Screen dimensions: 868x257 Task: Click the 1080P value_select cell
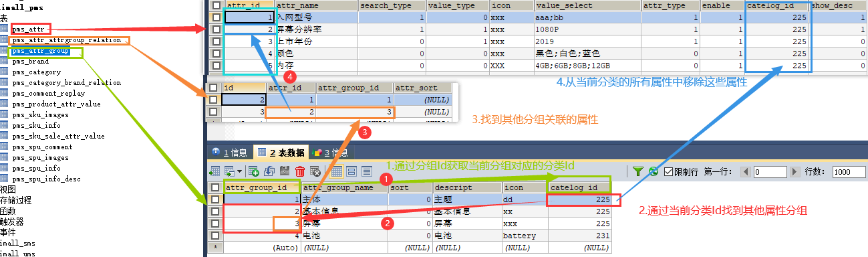tap(587, 29)
